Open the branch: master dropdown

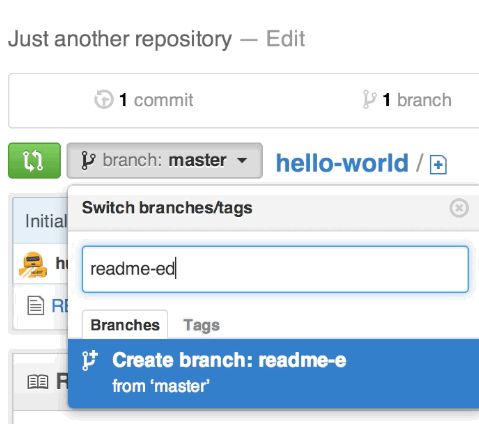tap(165, 161)
